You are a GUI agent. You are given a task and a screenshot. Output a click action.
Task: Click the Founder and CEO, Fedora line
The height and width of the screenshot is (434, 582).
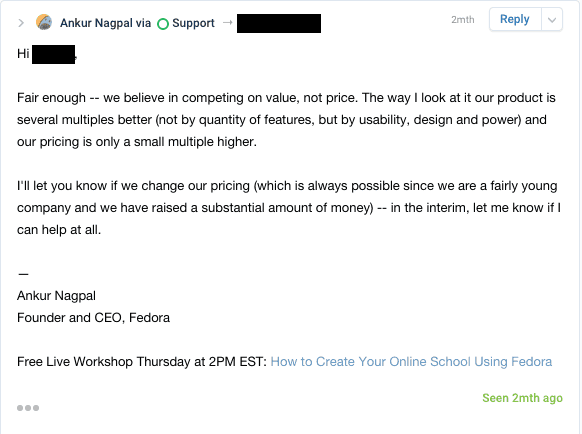94,318
